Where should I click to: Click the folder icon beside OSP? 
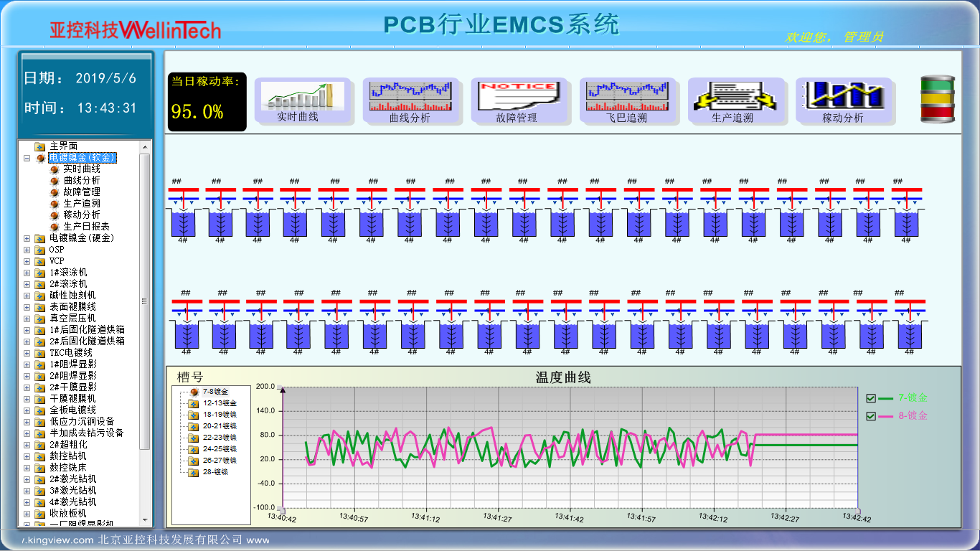pyautogui.click(x=40, y=250)
